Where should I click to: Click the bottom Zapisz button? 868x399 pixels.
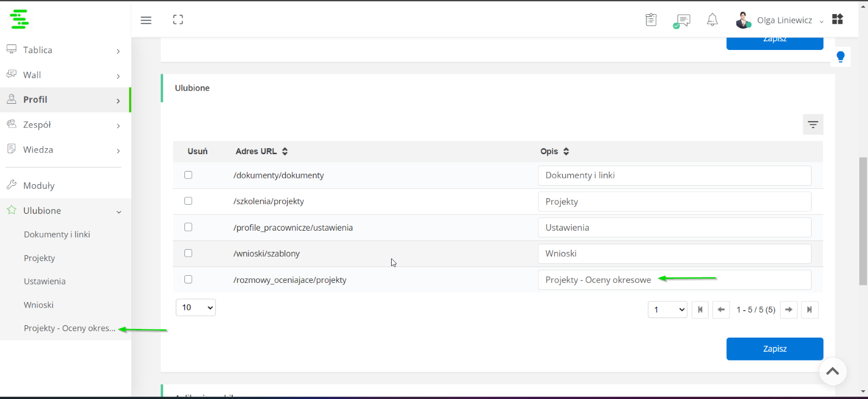point(775,349)
